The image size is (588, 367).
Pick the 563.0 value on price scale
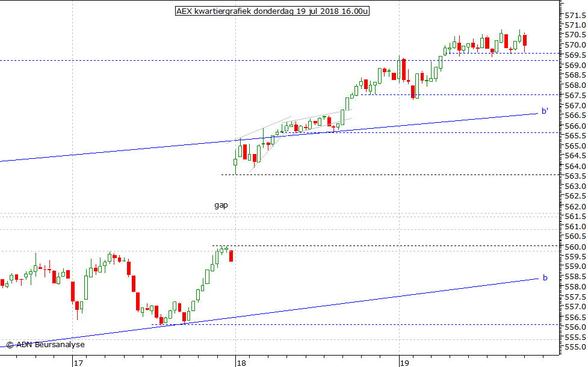click(x=575, y=187)
